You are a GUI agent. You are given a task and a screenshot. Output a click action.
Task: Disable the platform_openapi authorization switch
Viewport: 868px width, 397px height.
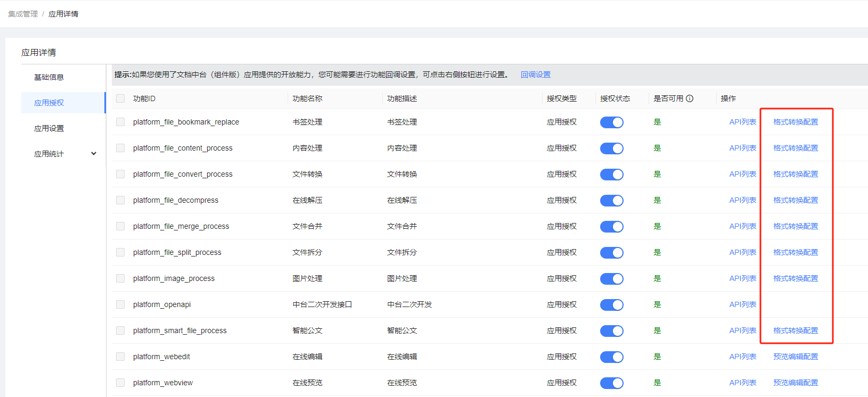pyautogui.click(x=611, y=305)
